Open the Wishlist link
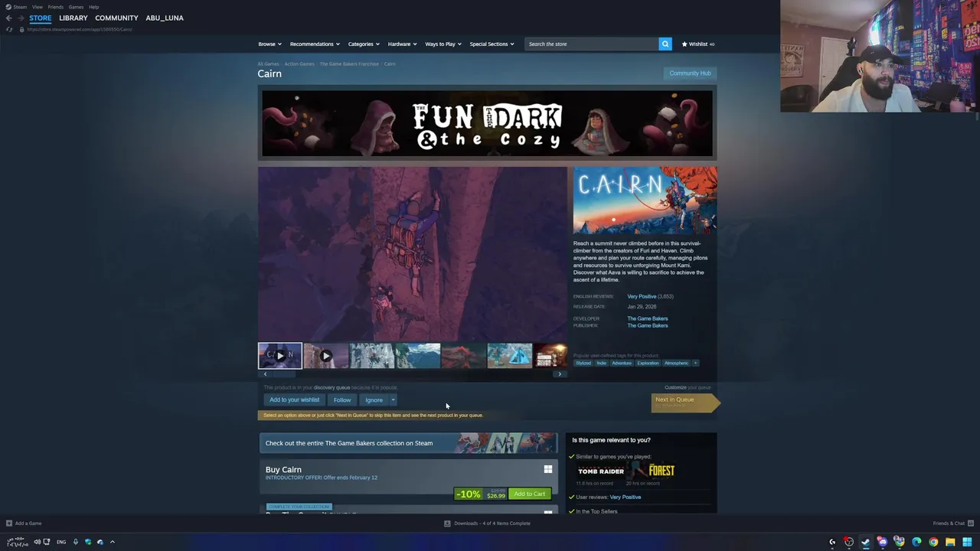The height and width of the screenshot is (551, 980). 698,44
